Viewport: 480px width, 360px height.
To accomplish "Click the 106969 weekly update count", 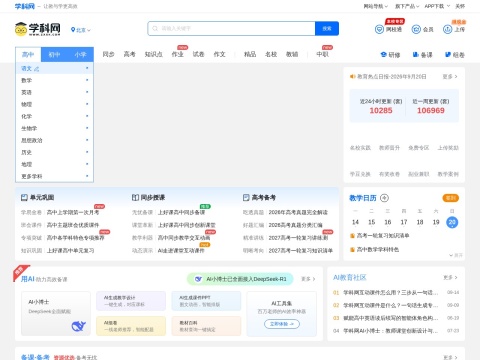I will tap(431, 111).
